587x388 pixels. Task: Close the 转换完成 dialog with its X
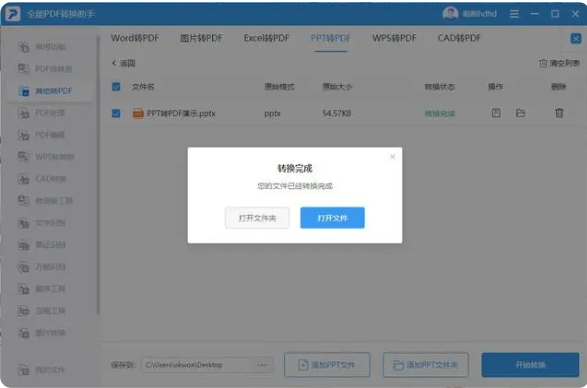[393, 157]
